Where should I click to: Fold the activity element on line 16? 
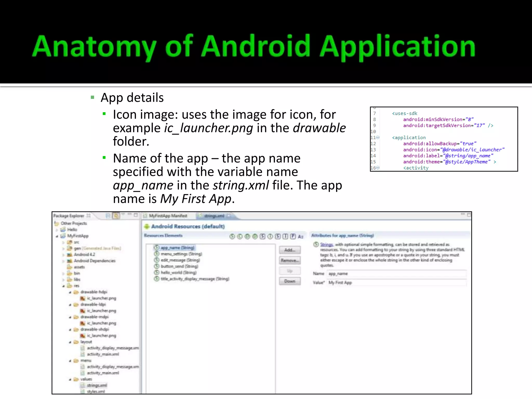378,168
